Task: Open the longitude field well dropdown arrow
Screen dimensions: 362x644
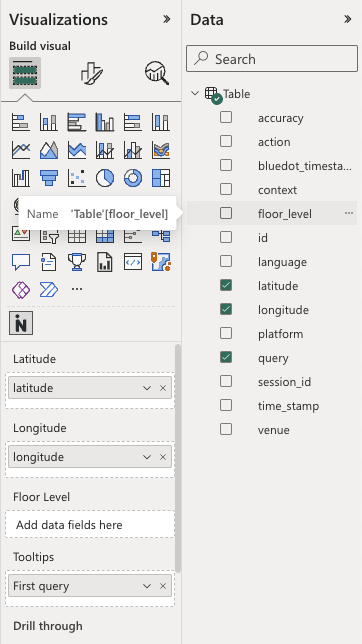Action: coord(147,457)
